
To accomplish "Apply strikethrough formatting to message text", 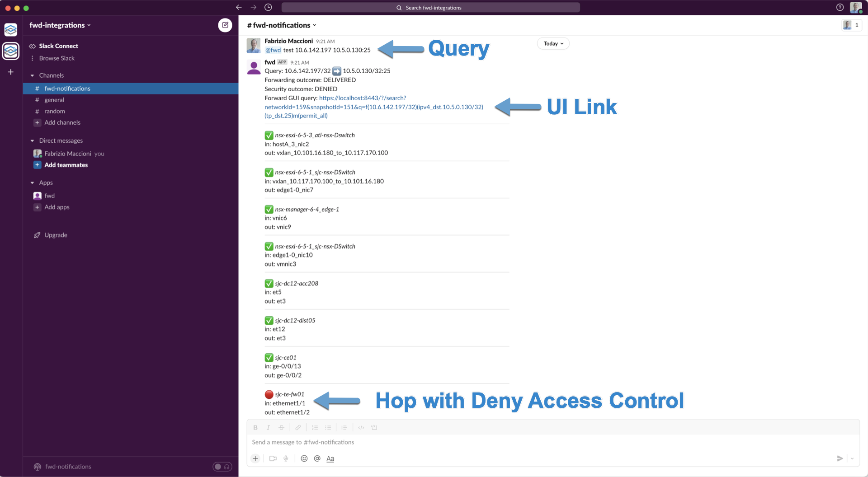I will (x=282, y=427).
